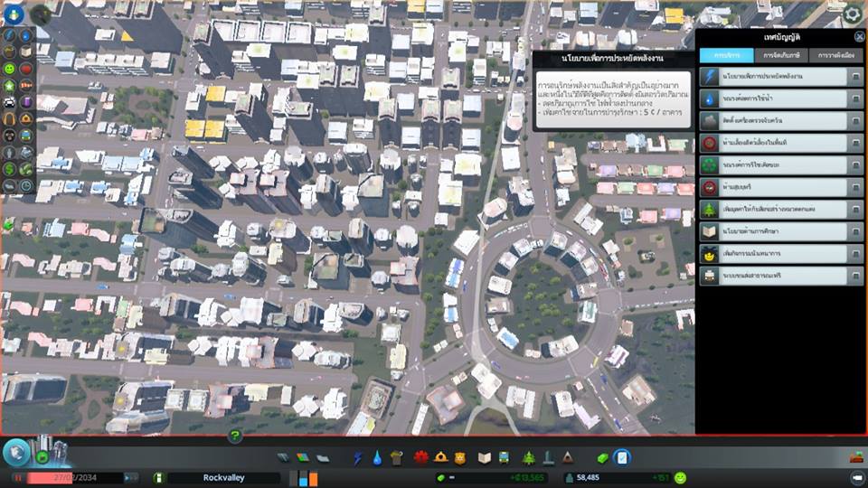The width and height of the screenshot is (868, 488).
Task: Select the fire helmet info view in left panel
Action: pyautogui.click(x=26, y=118)
